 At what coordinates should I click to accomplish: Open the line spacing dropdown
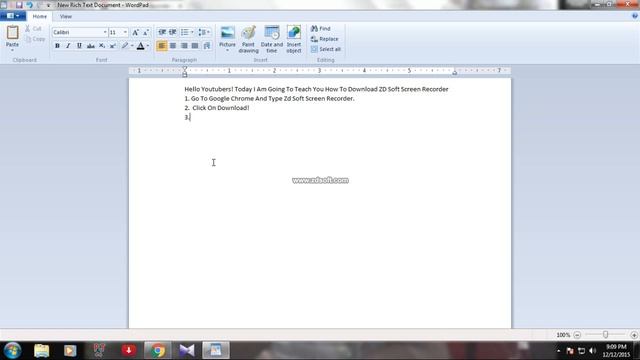click(x=204, y=32)
